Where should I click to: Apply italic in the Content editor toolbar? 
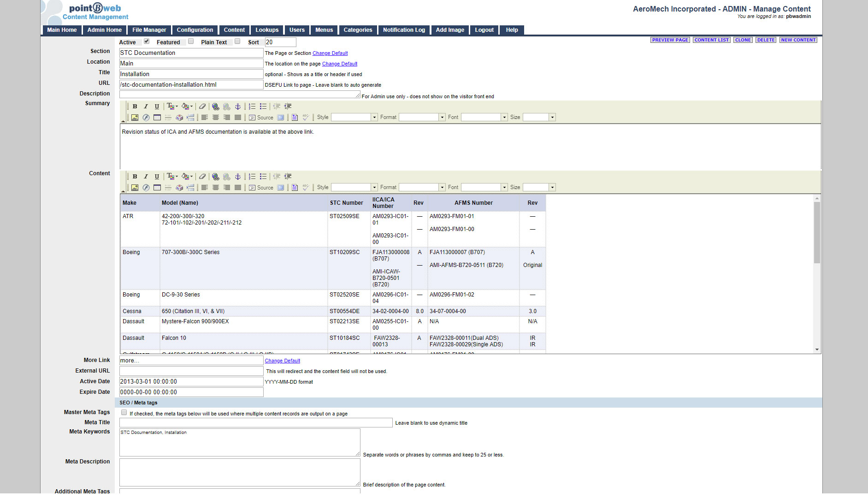click(146, 177)
